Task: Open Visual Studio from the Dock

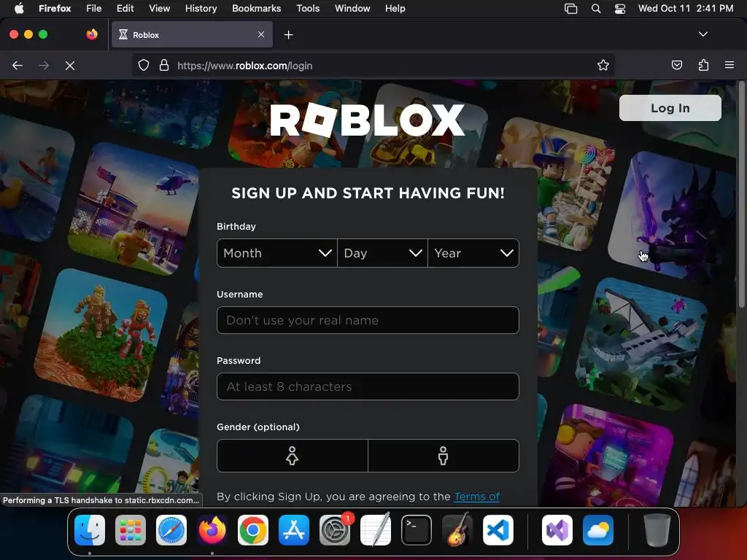Action: tap(557, 530)
